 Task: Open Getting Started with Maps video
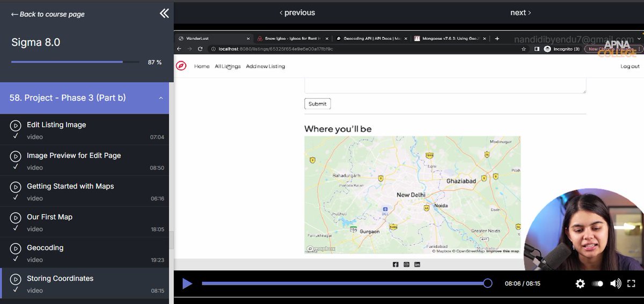(84, 191)
